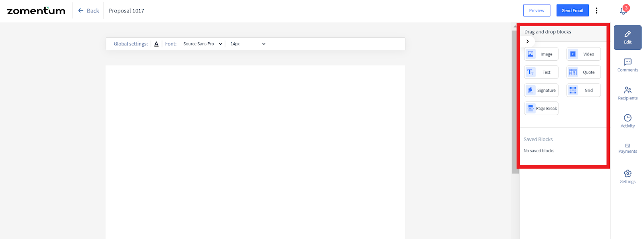The height and width of the screenshot is (239, 644).
Task: Open the Payments tab
Action: tap(627, 148)
